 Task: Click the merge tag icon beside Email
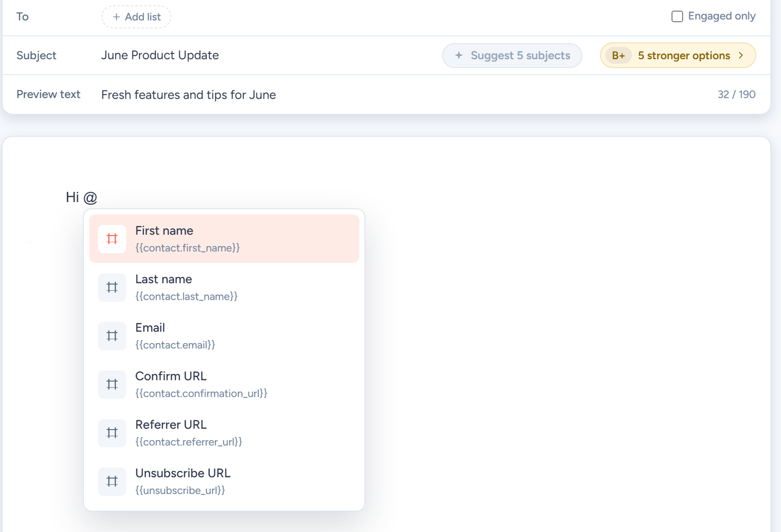[x=112, y=336]
